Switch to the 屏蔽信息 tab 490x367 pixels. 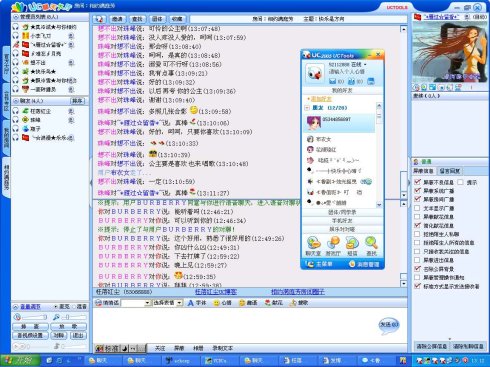pos(424,171)
